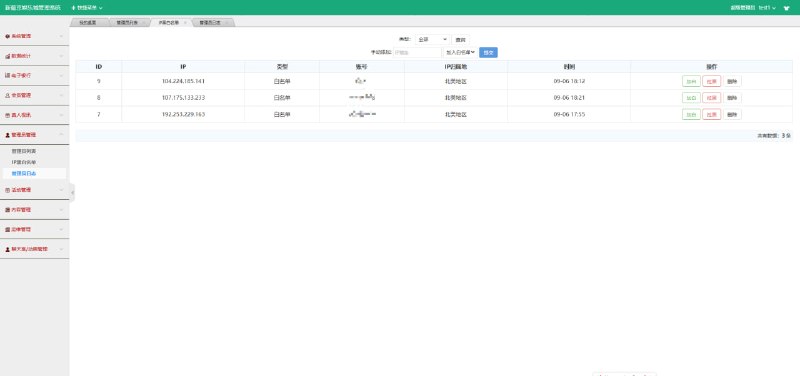Click the ID column header

click(x=98, y=67)
